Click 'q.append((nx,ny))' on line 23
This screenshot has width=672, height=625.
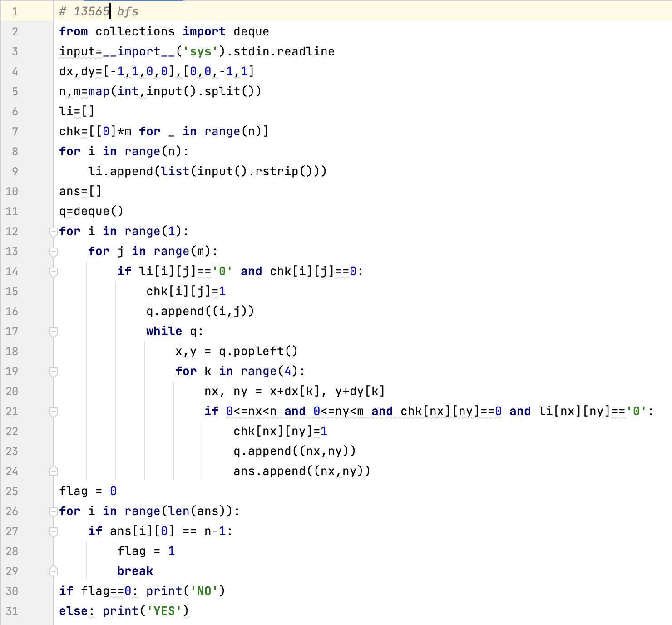point(295,451)
